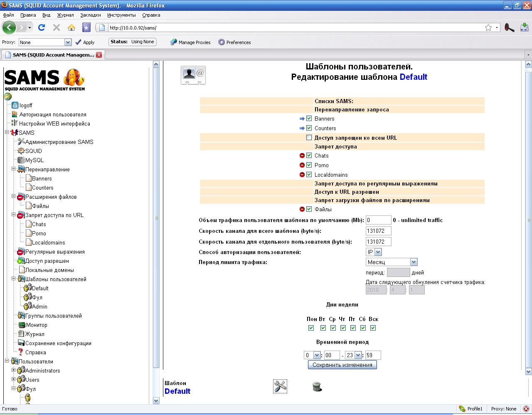
Task: Toggle the Файлы checkbox in form
Action: tap(309, 209)
